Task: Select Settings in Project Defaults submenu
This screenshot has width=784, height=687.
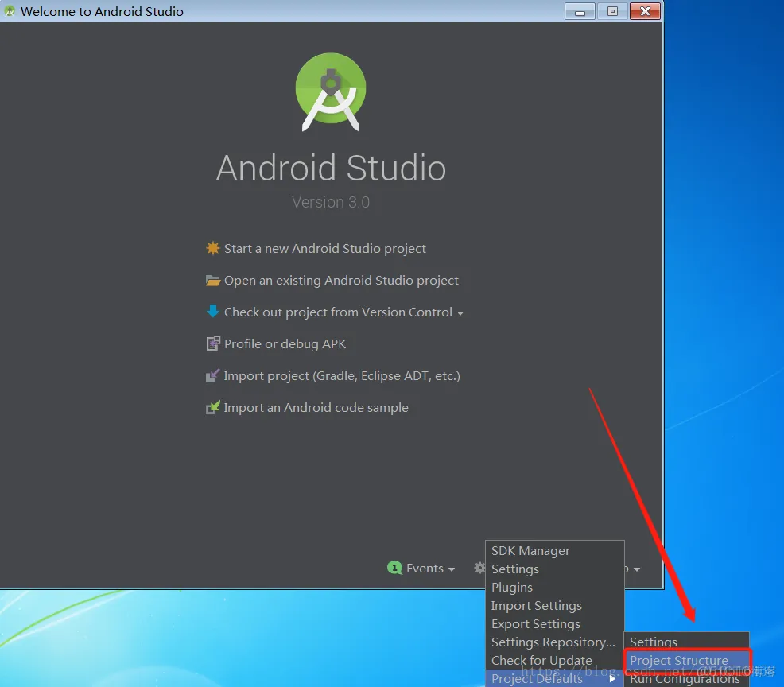Action: [x=686, y=642]
